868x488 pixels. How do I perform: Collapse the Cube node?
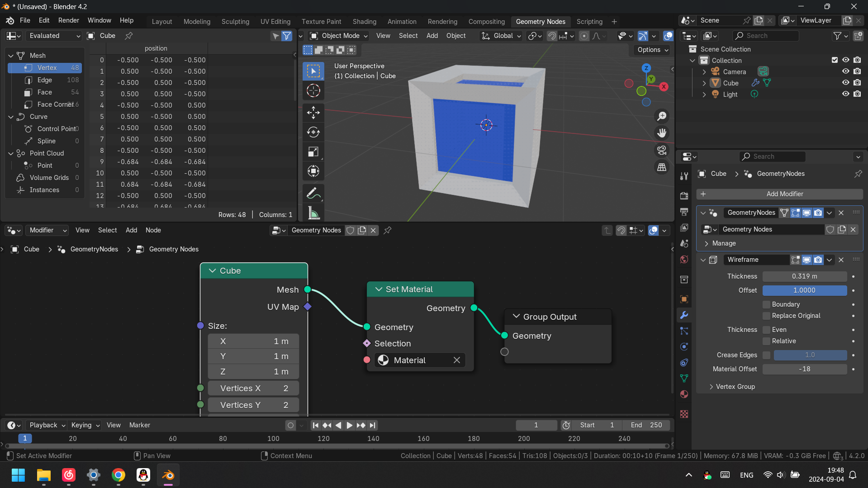pos(212,270)
